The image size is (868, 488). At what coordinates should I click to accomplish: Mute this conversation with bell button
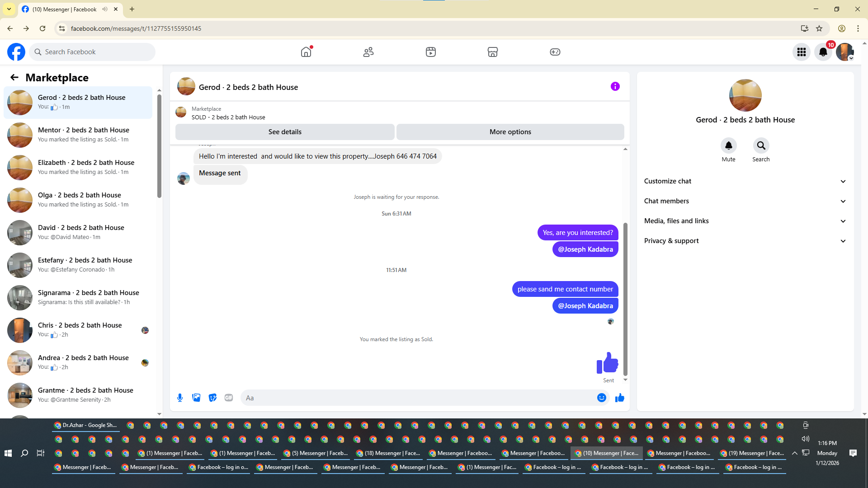[728, 145]
